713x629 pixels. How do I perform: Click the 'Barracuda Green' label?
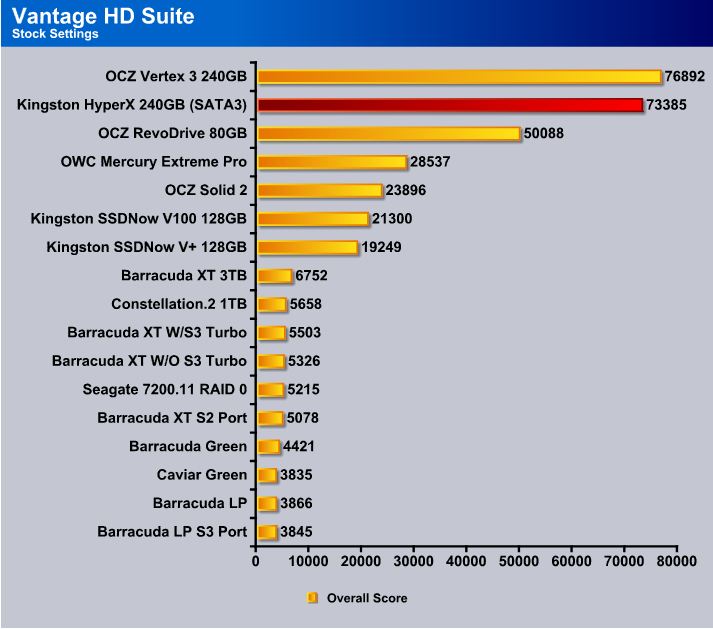click(x=188, y=446)
